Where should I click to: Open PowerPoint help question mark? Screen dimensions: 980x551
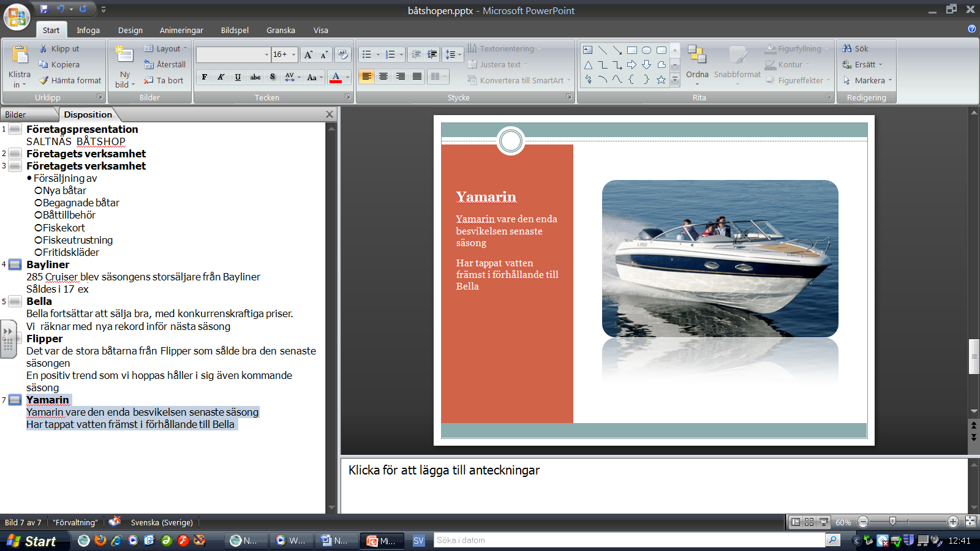point(972,29)
